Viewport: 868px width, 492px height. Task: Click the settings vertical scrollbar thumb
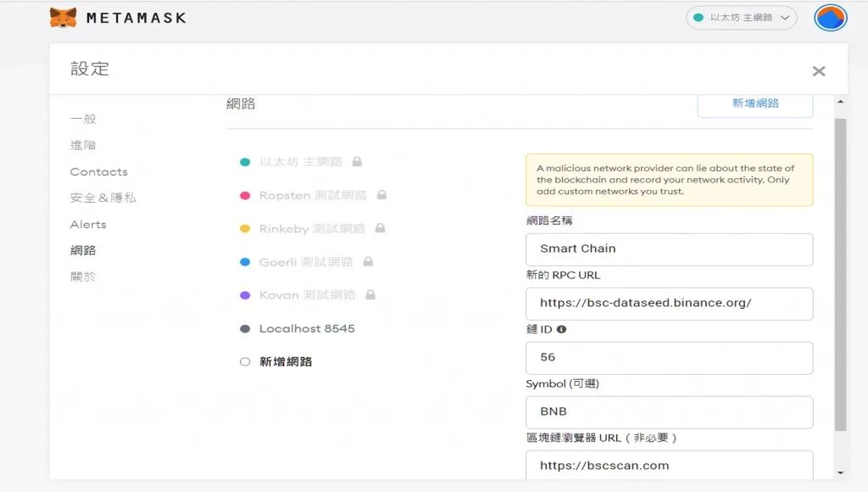pyautogui.click(x=840, y=274)
